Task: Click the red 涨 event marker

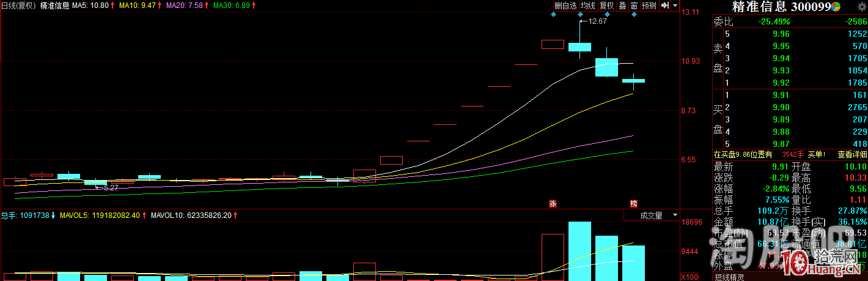Action: tap(553, 203)
